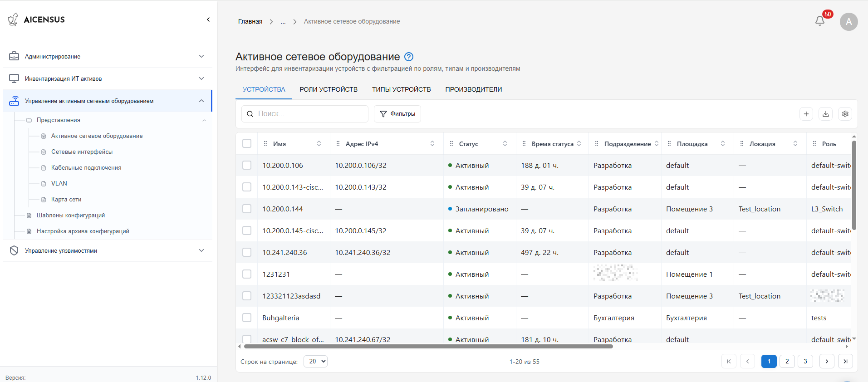Click the Инвентаризация ИТ активов monitor icon

click(x=14, y=78)
